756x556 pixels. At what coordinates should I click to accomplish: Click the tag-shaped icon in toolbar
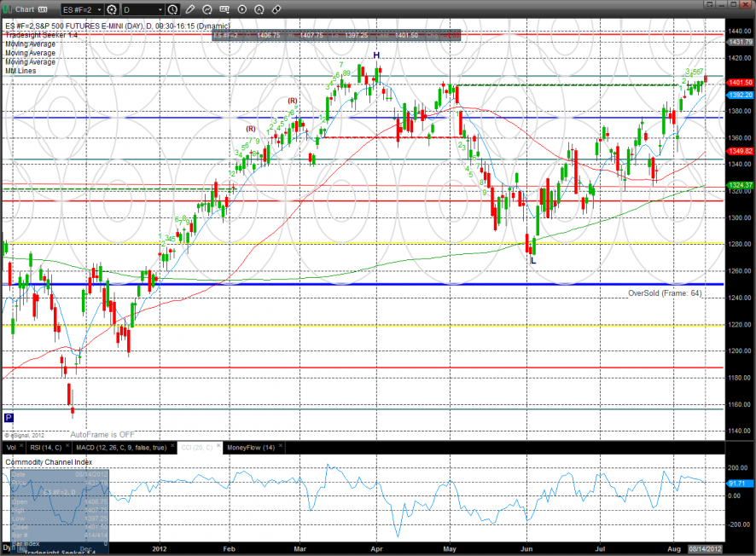pos(276,9)
